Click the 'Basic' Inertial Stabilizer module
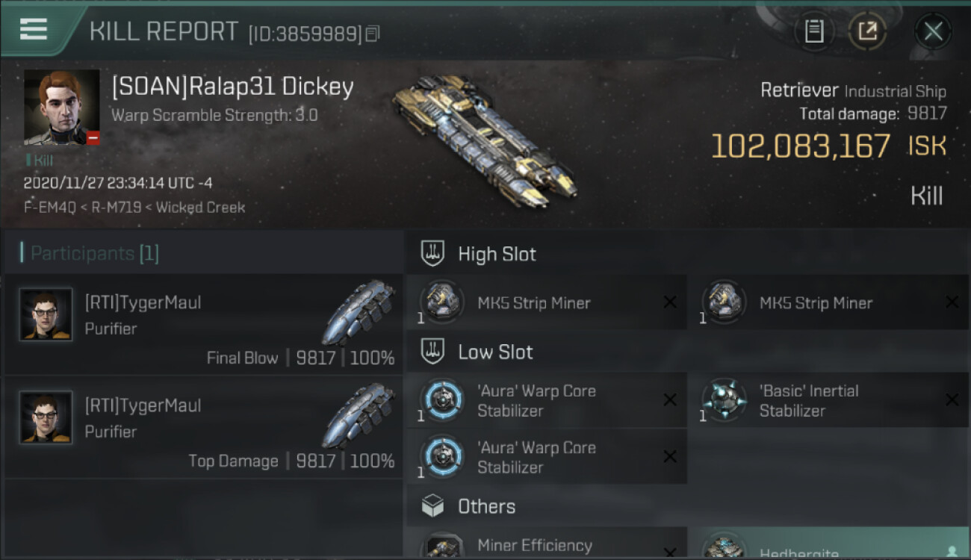971x560 pixels. [829, 400]
